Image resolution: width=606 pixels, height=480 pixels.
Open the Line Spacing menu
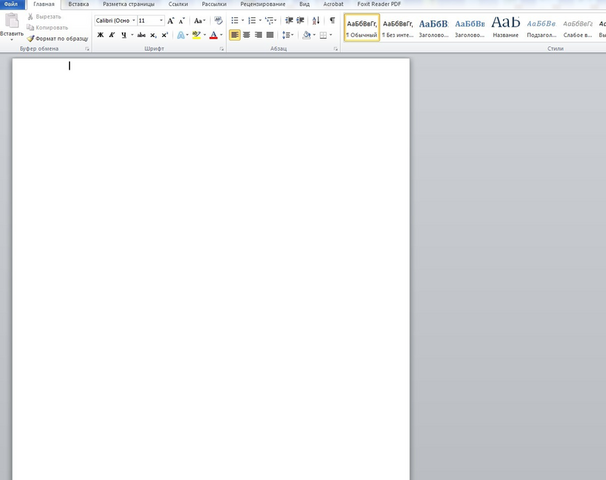(x=288, y=35)
